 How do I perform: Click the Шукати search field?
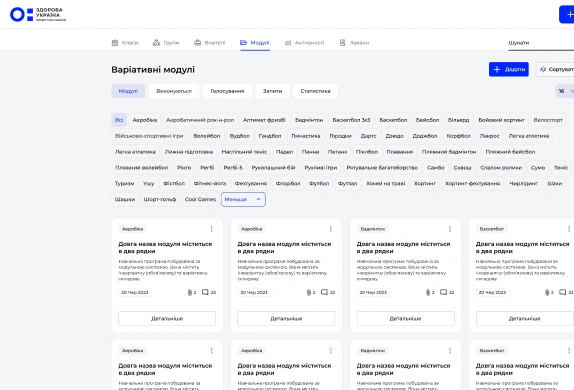[x=541, y=43]
